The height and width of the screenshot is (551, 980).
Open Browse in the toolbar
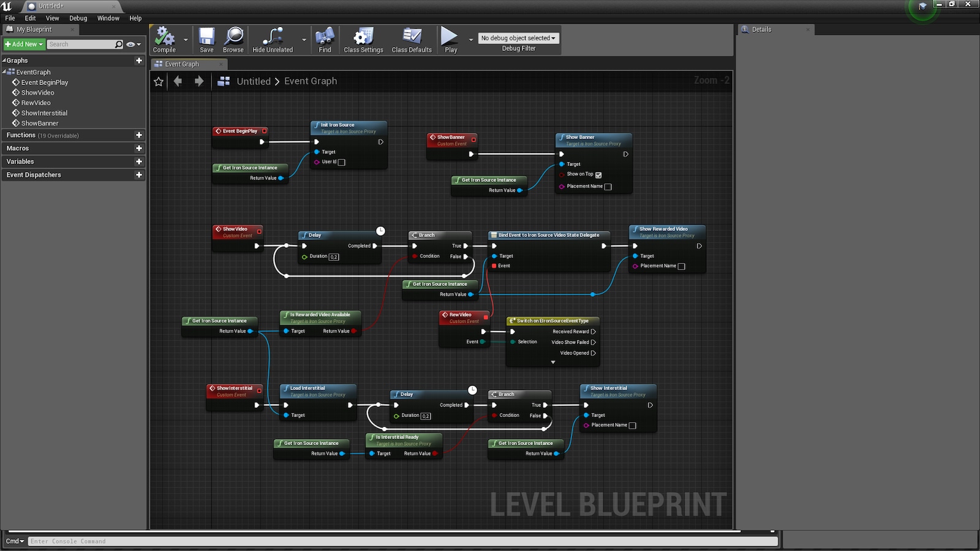pyautogui.click(x=233, y=37)
